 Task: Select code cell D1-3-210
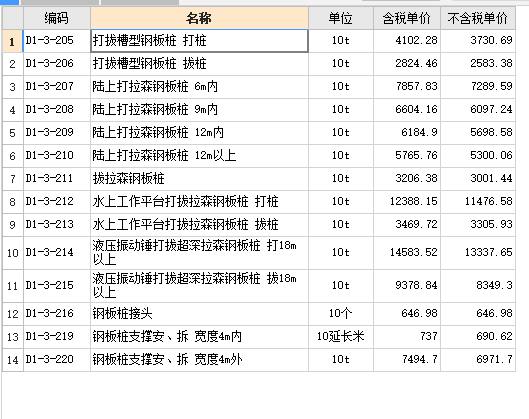[57, 156]
